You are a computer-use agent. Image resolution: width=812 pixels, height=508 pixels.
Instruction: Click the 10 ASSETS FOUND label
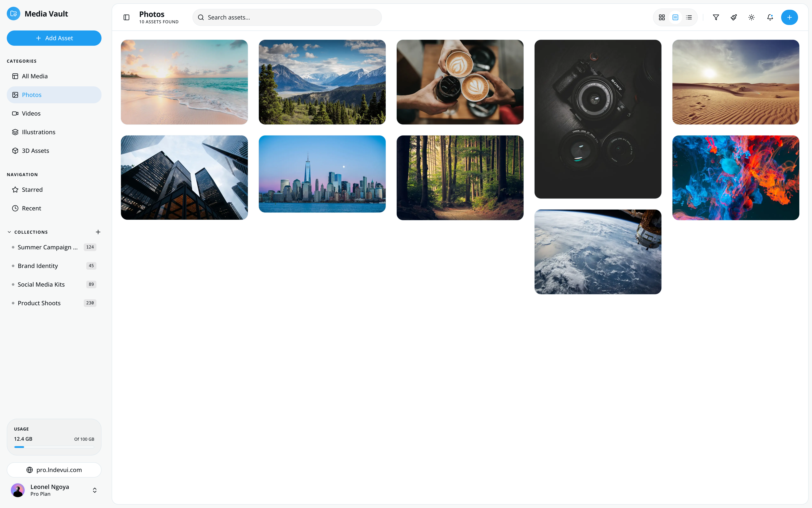coord(159,22)
